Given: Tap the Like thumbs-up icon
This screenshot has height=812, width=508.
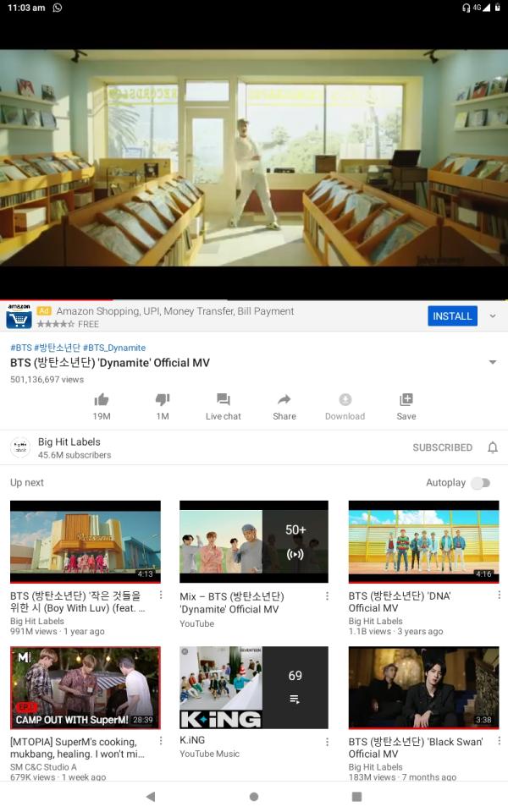Looking at the screenshot, I should (x=102, y=399).
